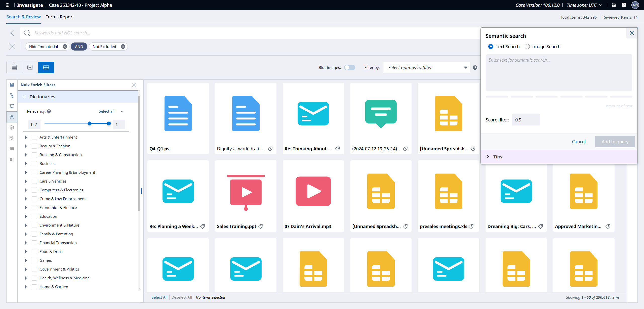Viewport: 644px width, 309px height.
Task: Select the Image Search radio button
Action: (527, 47)
